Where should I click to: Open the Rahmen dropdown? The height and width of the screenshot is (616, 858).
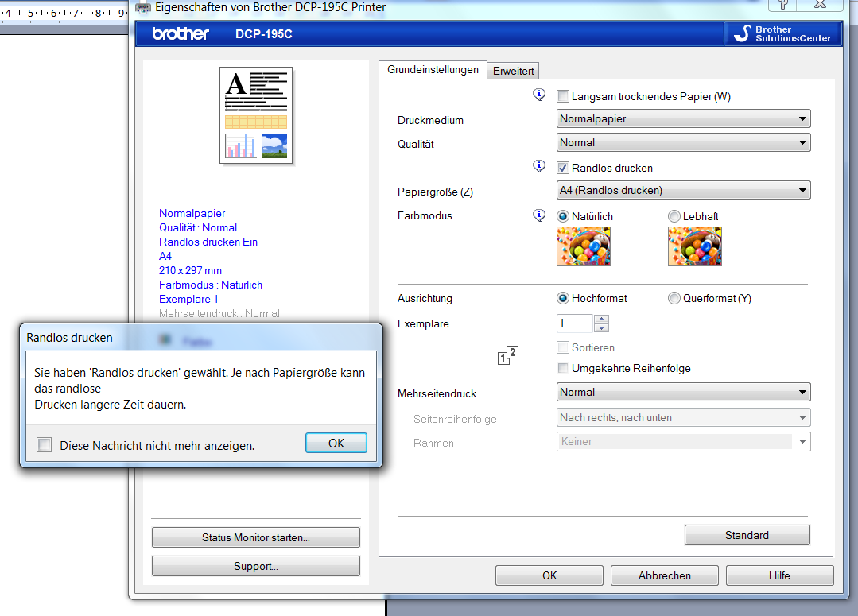683,441
